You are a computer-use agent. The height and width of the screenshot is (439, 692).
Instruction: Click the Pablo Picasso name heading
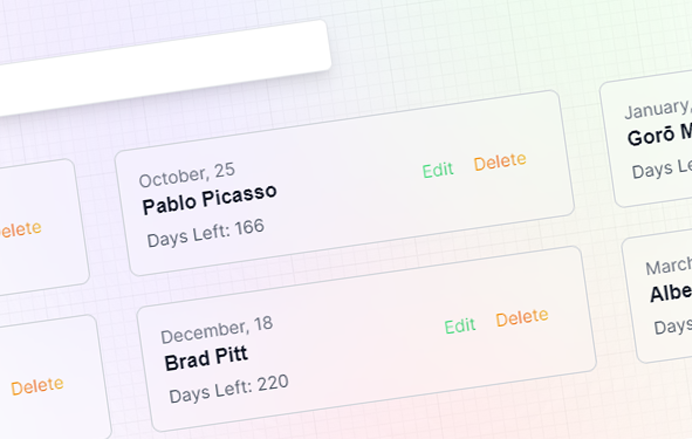(210, 199)
